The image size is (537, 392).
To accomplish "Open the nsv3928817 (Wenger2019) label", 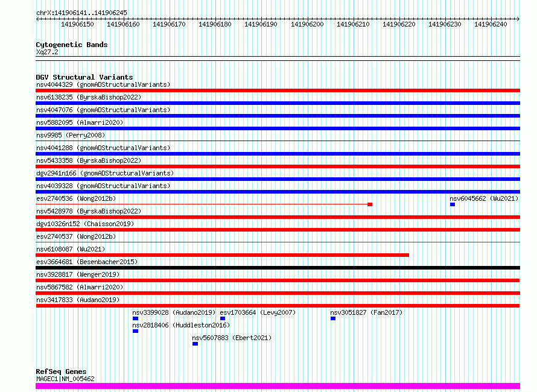I will click(78, 274).
